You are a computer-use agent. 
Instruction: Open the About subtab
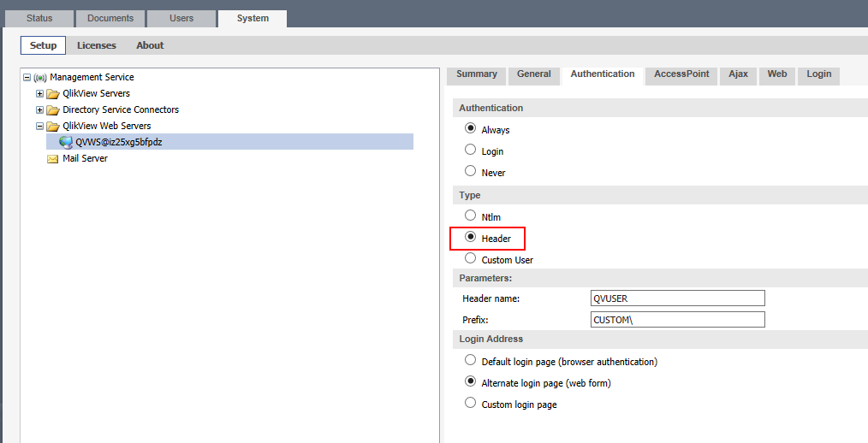click(150, 45)
